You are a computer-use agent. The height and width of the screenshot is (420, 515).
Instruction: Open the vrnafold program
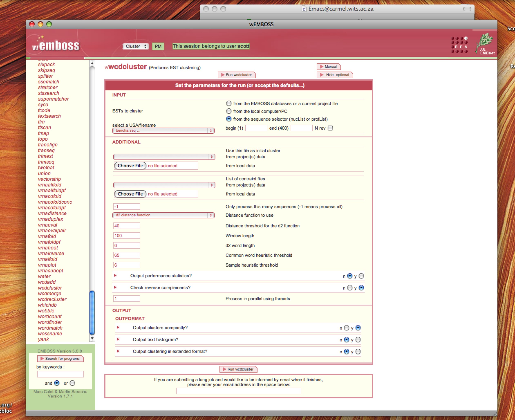47,236
